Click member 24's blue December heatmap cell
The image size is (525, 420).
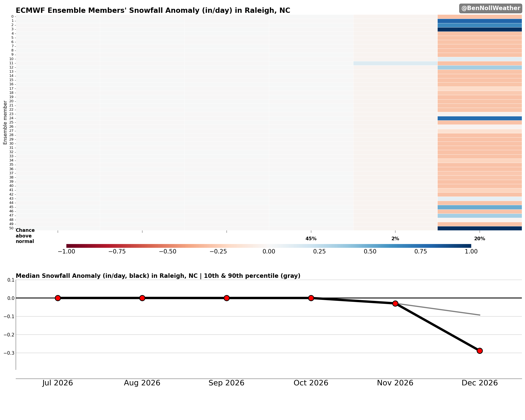480,118
